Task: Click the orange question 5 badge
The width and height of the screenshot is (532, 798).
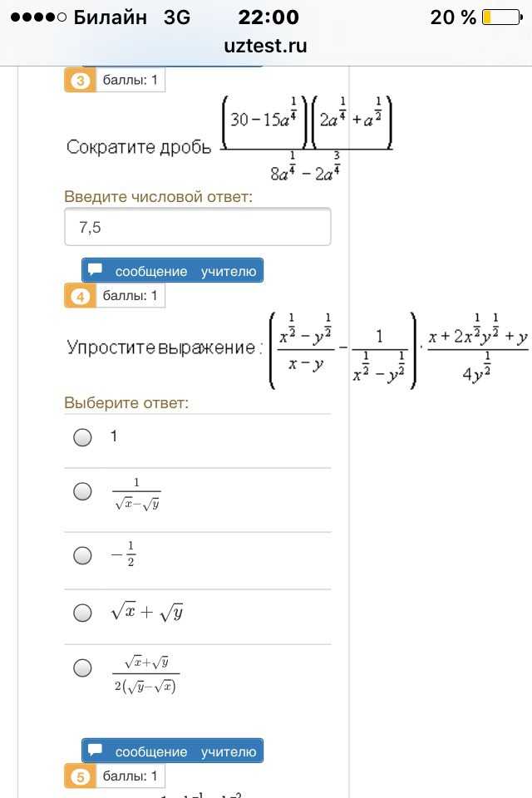Action: pyautogui.click(x=81, y=777)
